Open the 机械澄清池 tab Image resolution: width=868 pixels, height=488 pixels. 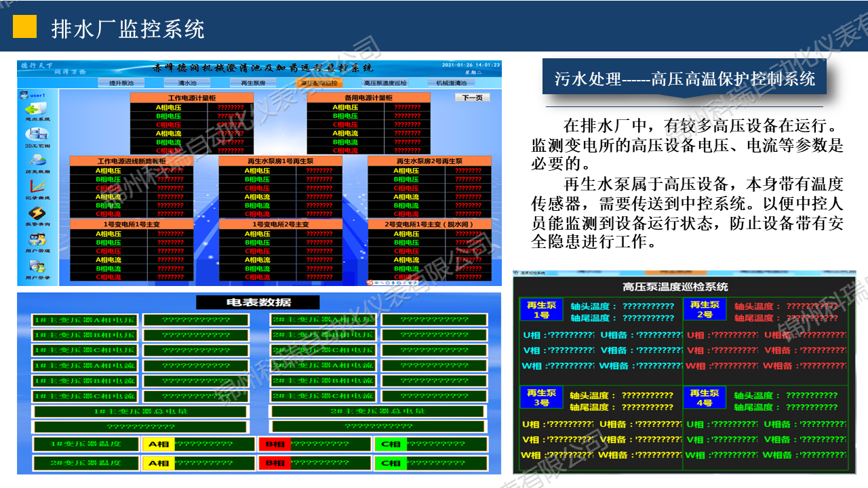point(451,83)
